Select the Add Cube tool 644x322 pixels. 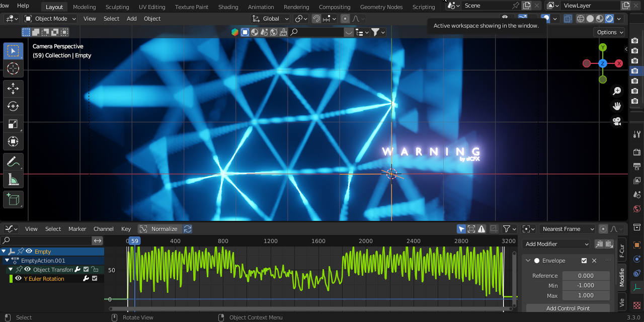(13, 199)
